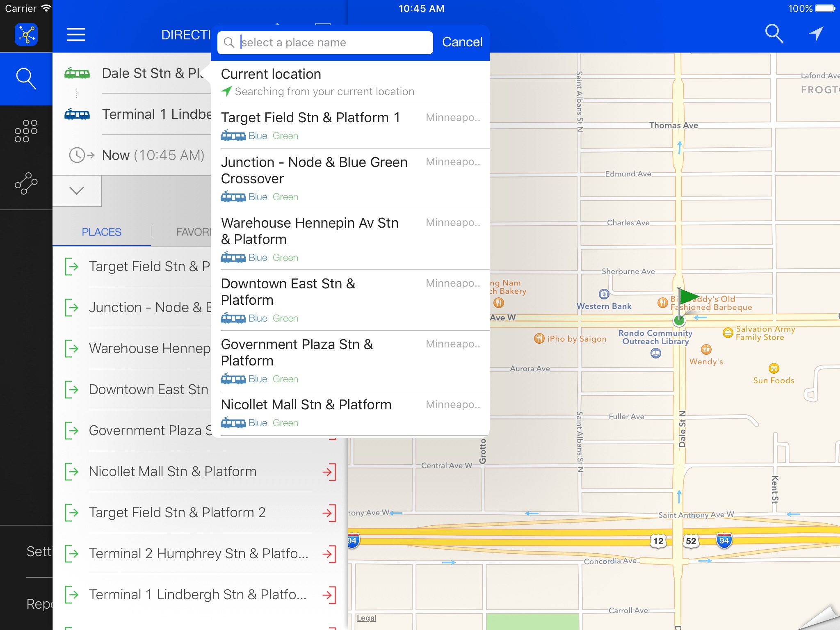Tap the location arrow icon

tap(816, 34)
